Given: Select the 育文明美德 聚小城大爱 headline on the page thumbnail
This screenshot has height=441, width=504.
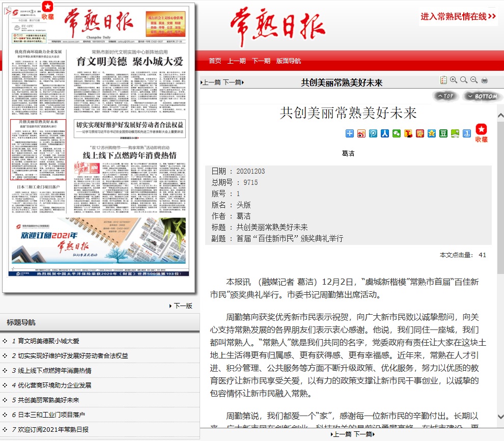Looking at the screenshot, I should [x=129, y=61].
